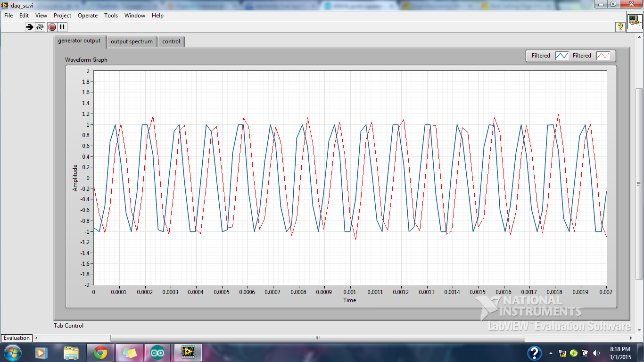Click the Run arrow to execute daq_sc.vi
The height and width of the screenshot is (362, 644).
29,27
